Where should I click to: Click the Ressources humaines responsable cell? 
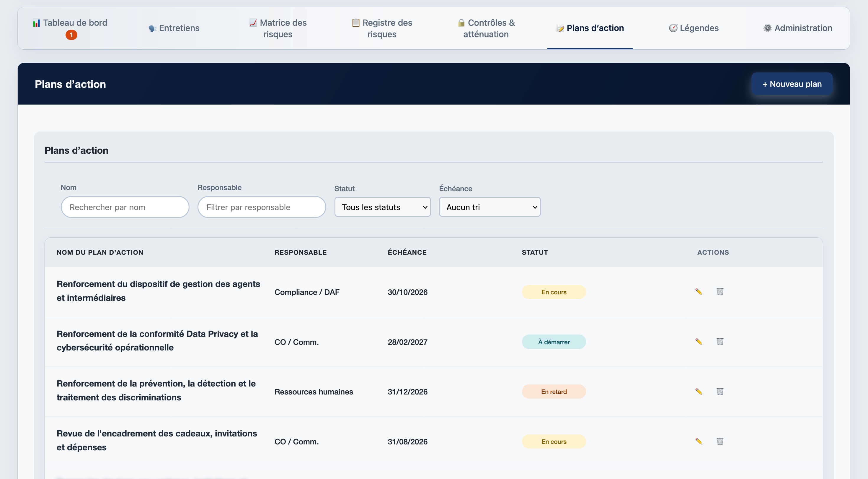pyautogui.click(x=314, y=392)
